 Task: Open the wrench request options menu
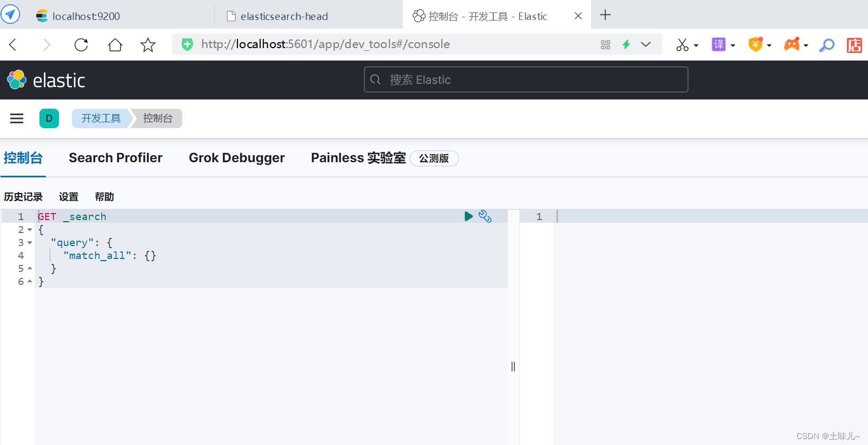click(x=485, y=216)
